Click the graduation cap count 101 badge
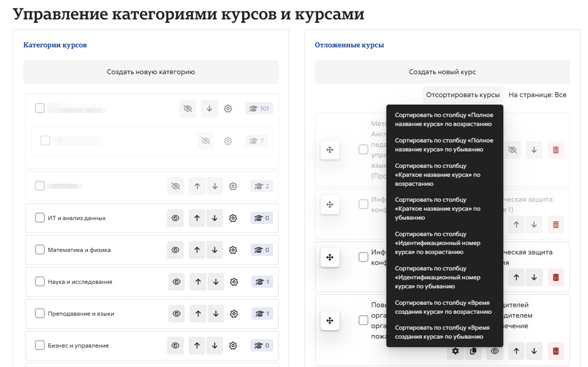 tap(259, 109)
